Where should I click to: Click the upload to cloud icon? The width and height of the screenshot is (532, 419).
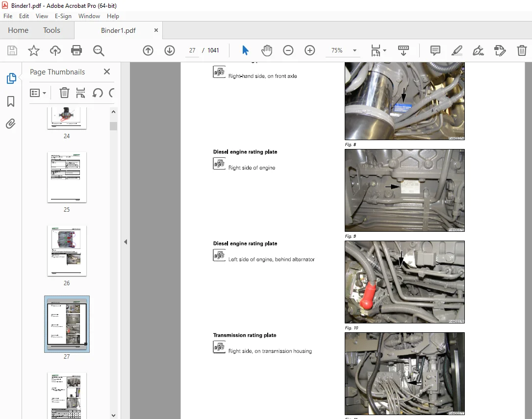55,50
